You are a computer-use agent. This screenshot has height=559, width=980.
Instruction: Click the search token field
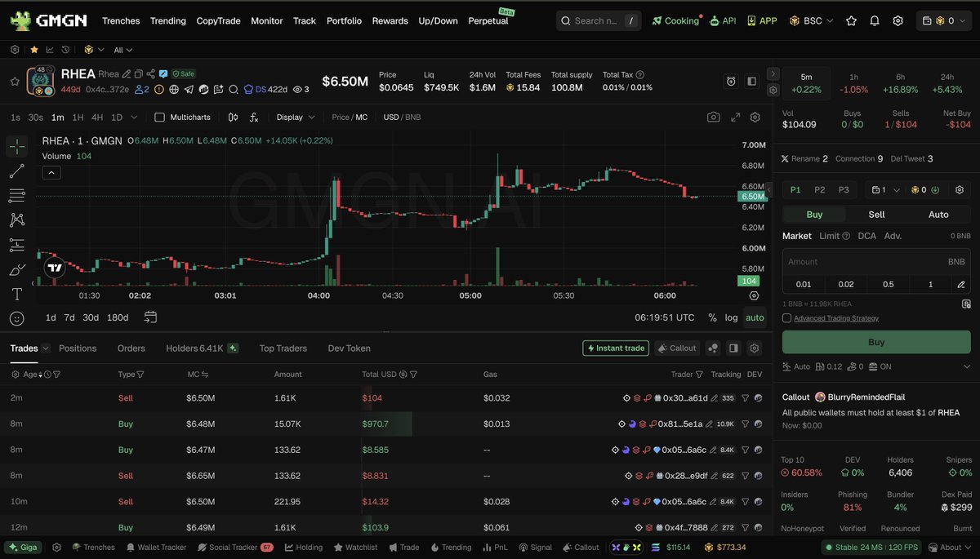click(598, 20)
